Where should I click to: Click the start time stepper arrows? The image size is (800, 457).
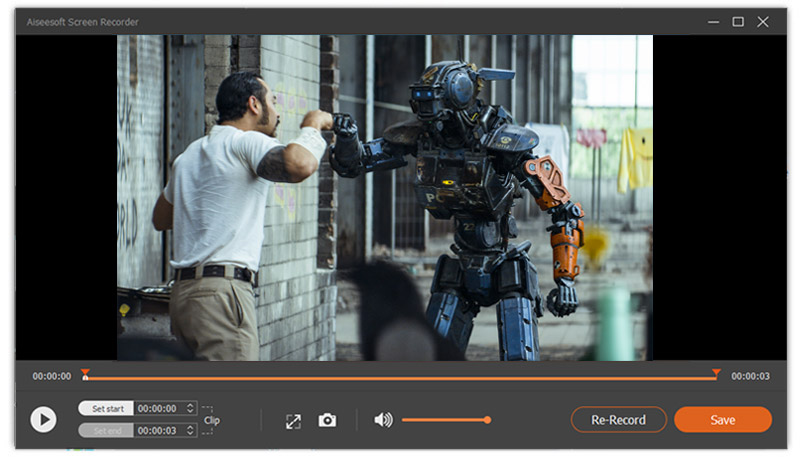(x=190, y=408)
